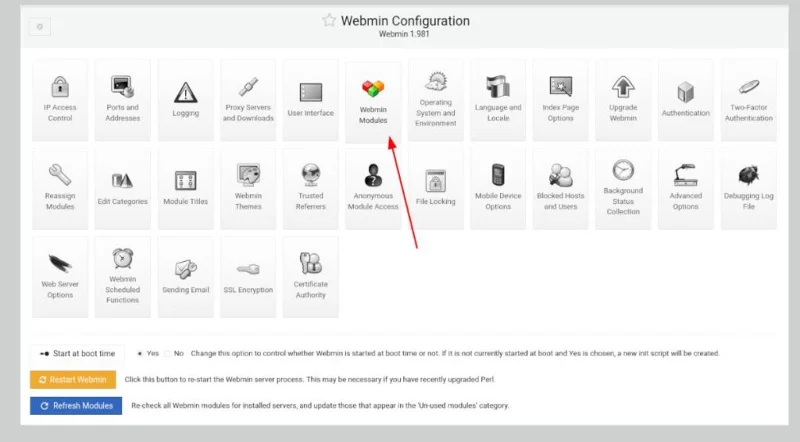Open IP Access Control settings
The image size is (800, 442).
60,100
